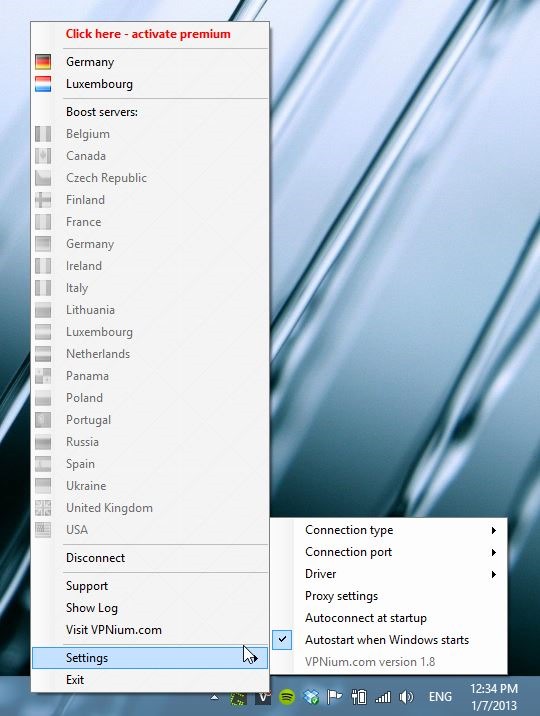
Task: Click the Poland flag icon
Action: (x=43, y=398)
